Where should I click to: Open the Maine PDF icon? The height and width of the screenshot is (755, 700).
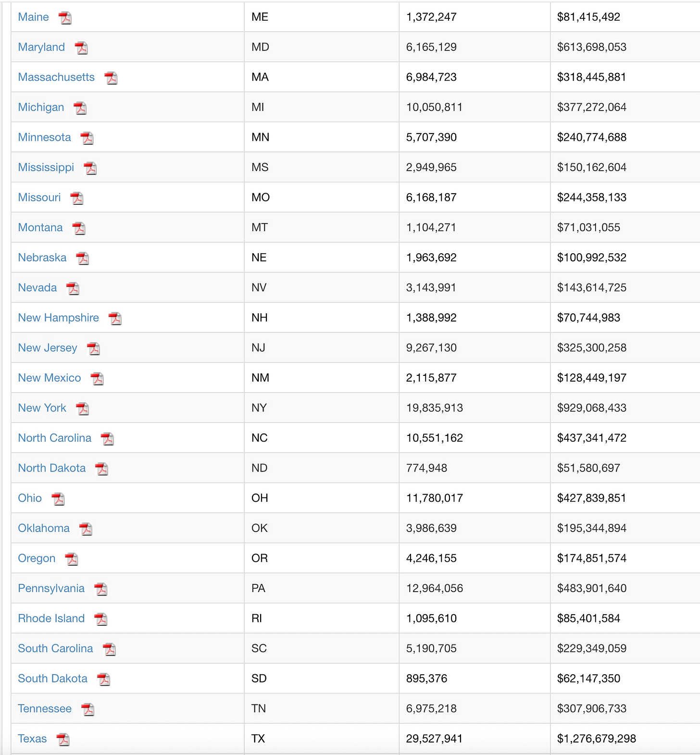tap(65, 18)
